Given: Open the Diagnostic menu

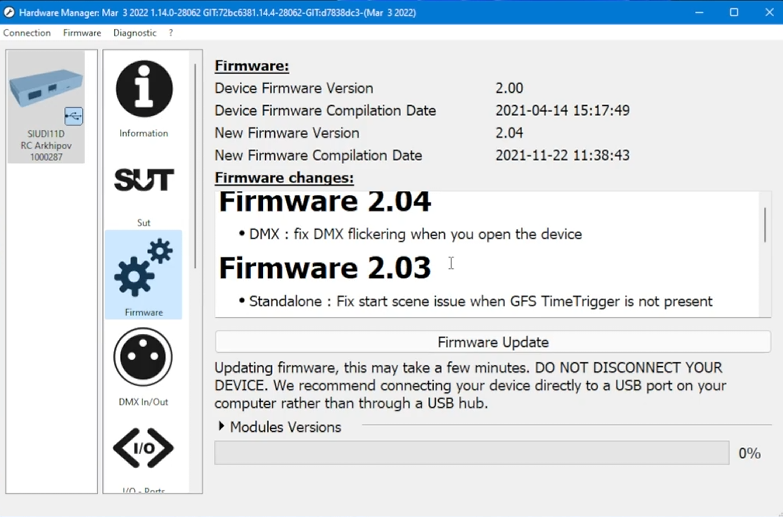Looking at the screenshot, I should [134, 33].
